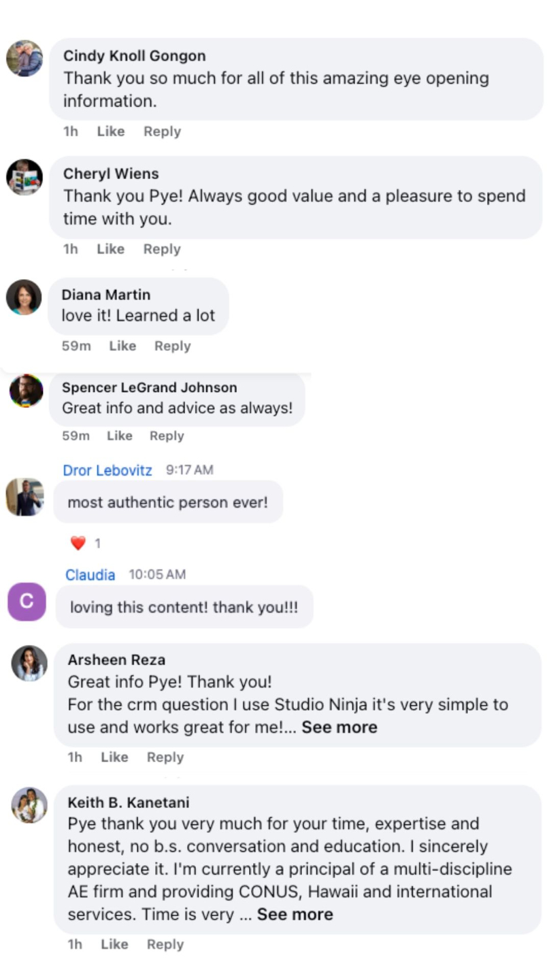This screenshot has width=551, height=980.
Task: Open Arsheen Reza's profile photo
Action: click(x=29, y=663)
